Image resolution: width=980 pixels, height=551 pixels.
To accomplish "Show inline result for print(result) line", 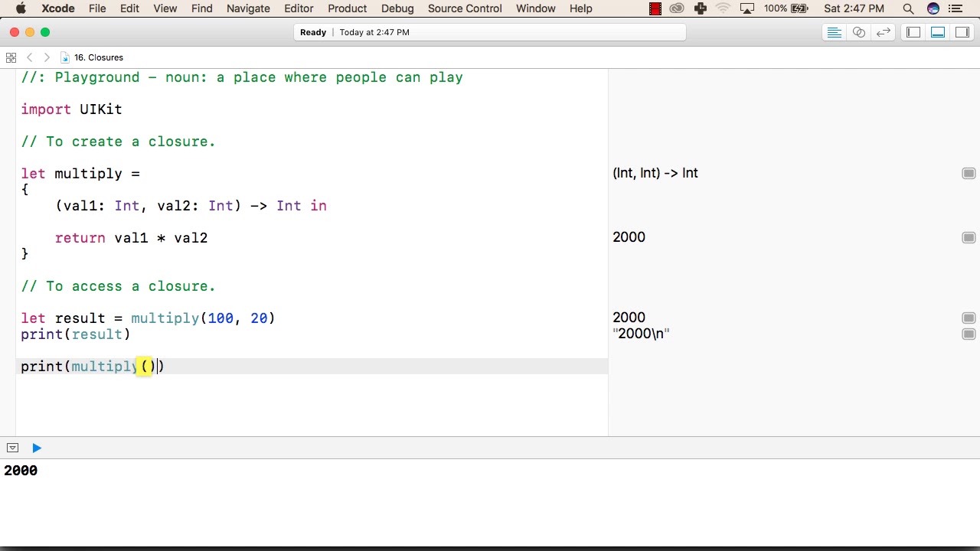I will click(969, 334).
